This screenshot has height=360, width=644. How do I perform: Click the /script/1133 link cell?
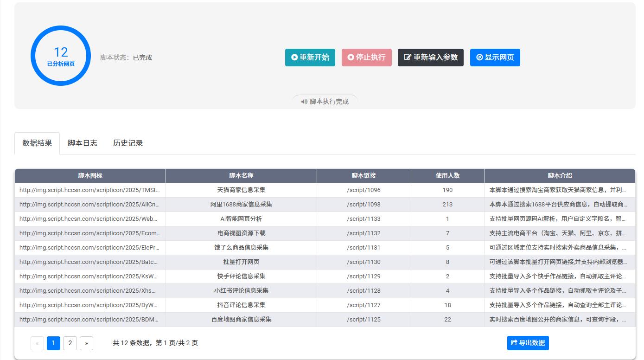364,219
